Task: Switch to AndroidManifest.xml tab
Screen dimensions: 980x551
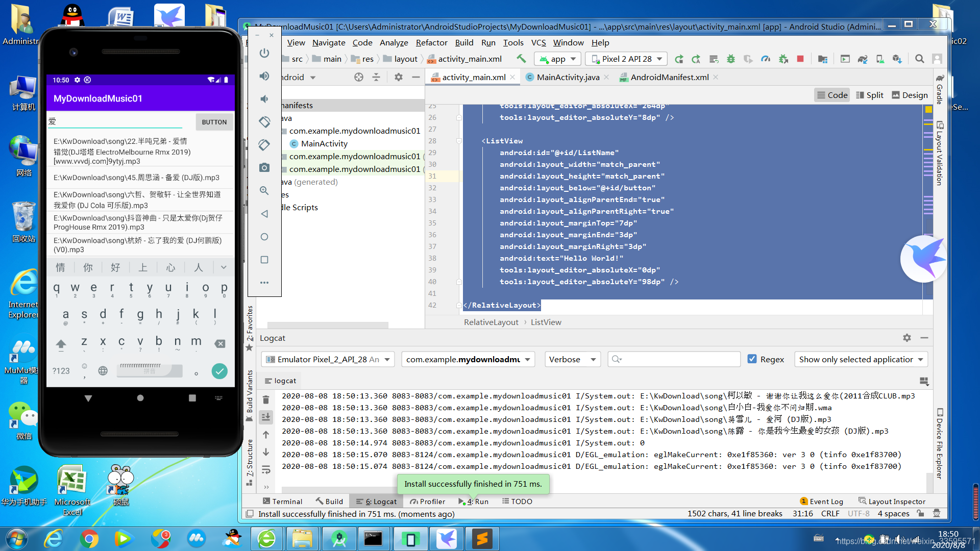Action: tap(669, 77)
